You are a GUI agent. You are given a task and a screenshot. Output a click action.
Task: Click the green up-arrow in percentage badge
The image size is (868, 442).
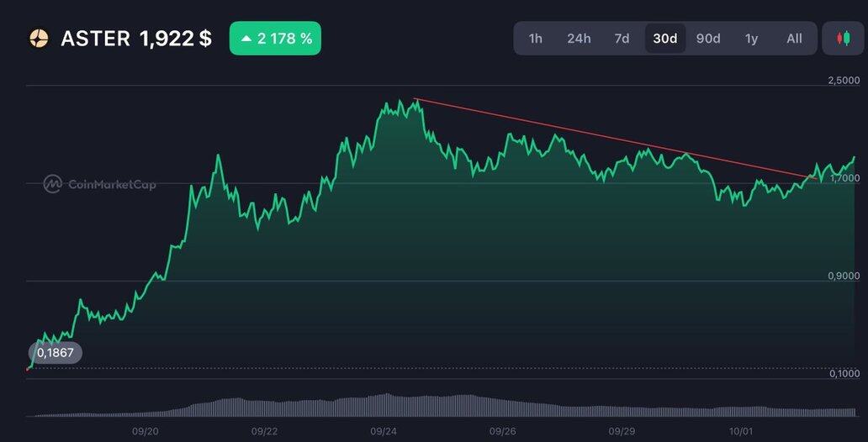coord(246,39)
